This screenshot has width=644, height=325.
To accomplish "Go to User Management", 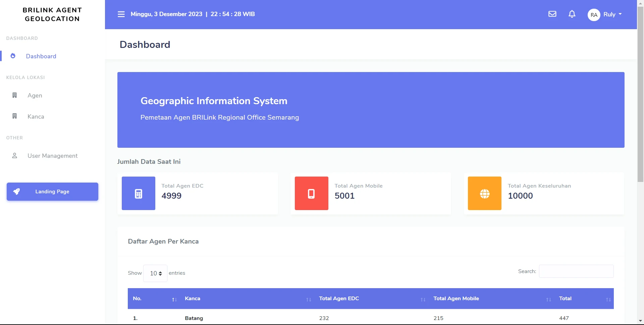I will tap(52, 156).
